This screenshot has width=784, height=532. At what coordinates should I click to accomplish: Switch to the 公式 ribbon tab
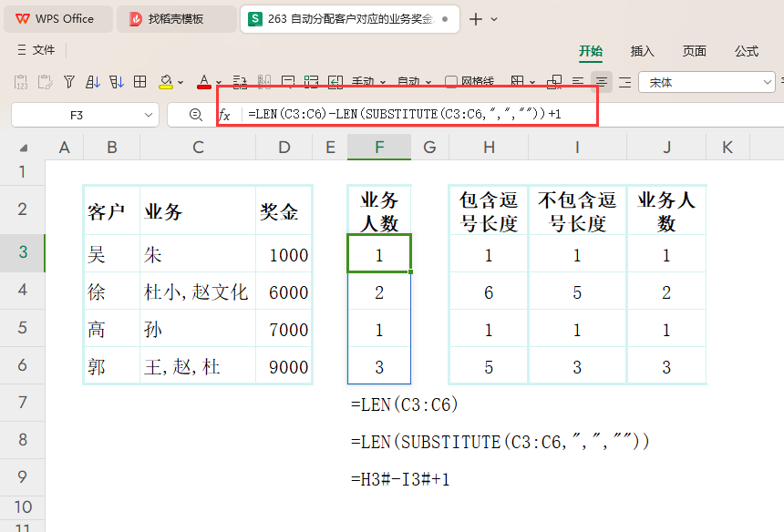point(747,51)
